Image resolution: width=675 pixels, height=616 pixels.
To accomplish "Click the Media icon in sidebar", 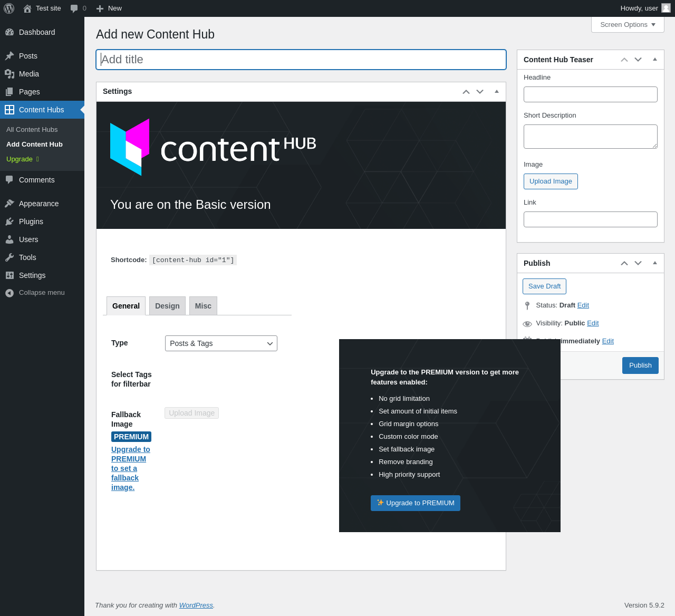I will coord(9,74).
